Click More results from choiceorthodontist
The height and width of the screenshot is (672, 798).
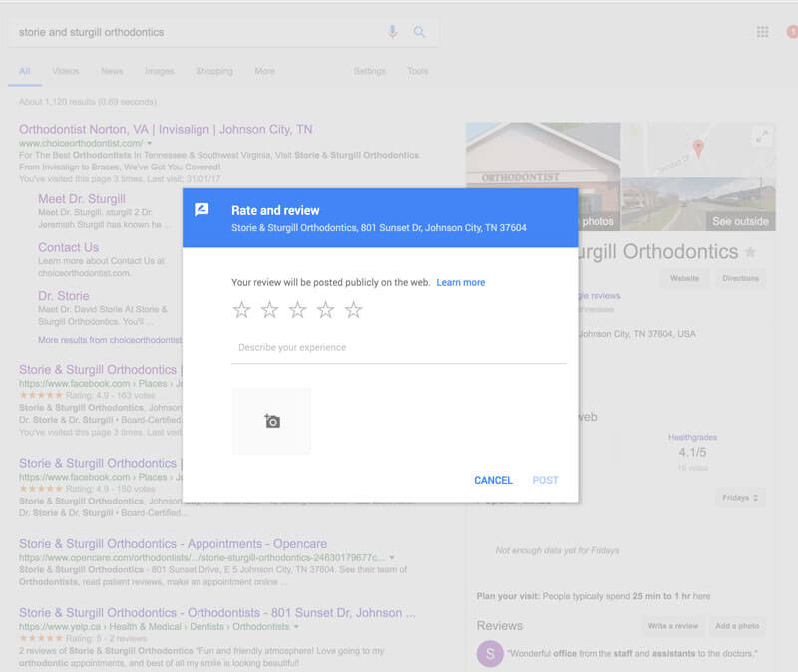click(110, 340)
